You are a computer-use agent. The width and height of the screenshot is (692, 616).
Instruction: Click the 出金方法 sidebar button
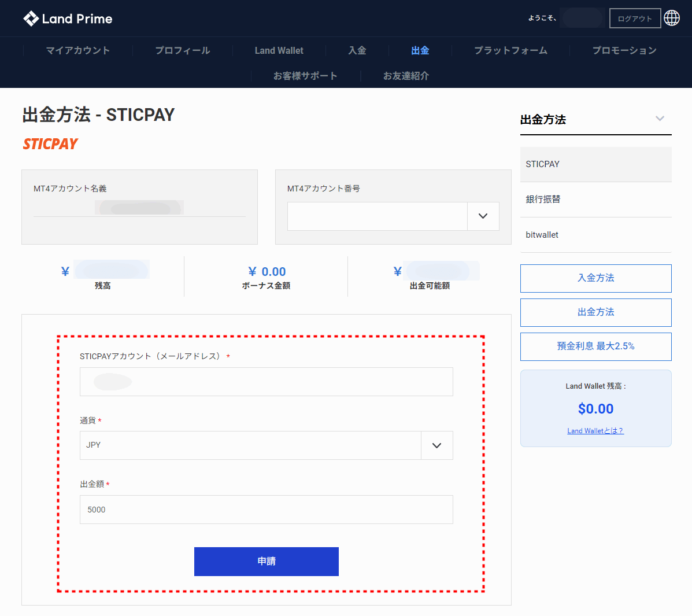pyautogui.click(x=596, y=313)
